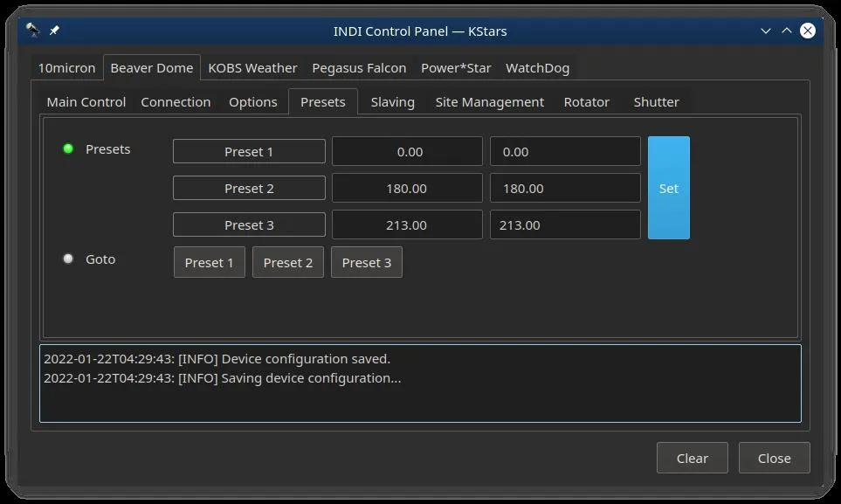Click the editable Preset 2 field beside Set

click(565, 188)
